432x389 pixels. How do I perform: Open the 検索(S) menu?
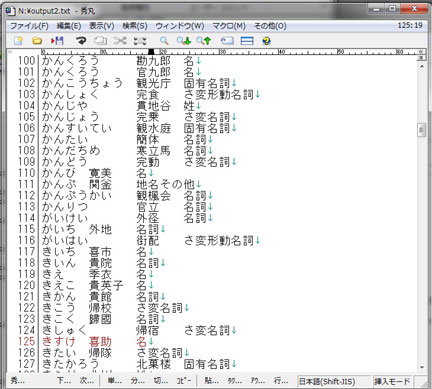coord(135,26)
